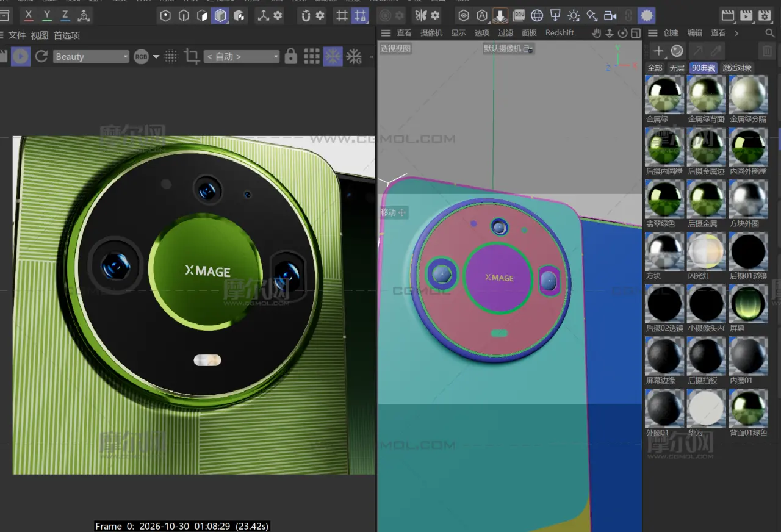Open the Beauty AOV dropdown

[91, 57]
